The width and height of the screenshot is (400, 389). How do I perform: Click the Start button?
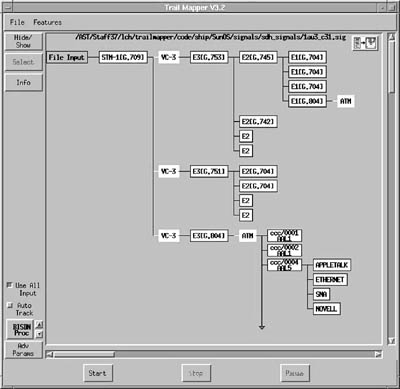(x=98, y=373)
